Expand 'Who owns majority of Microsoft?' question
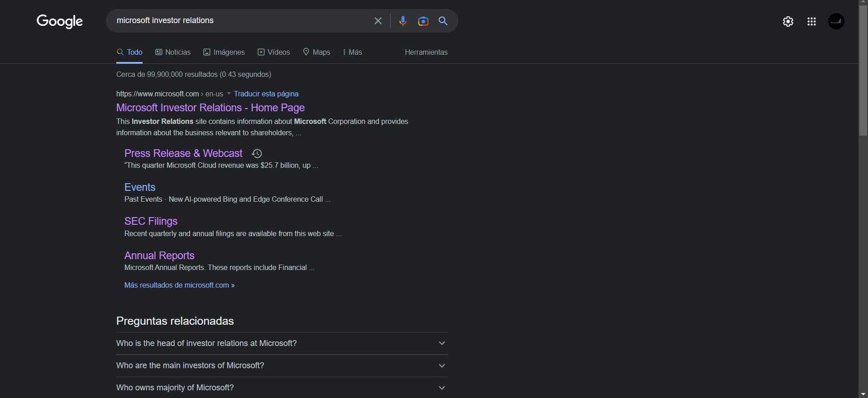The image size is (868, 398). click(282, 388)
